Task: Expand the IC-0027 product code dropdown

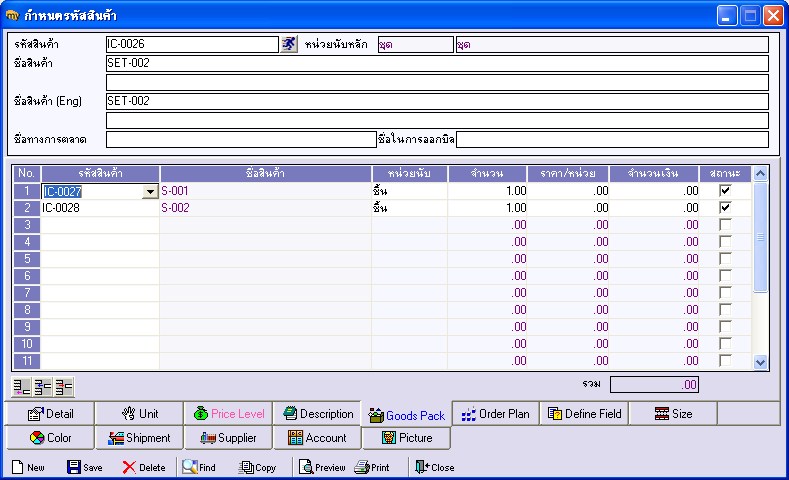Action: [150, 191]
